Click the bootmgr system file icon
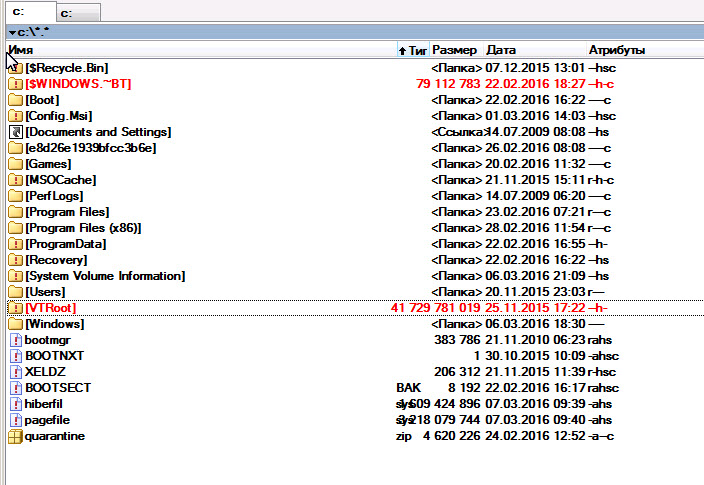The height and width of the screenshot is (485, 704). point(15,340)
